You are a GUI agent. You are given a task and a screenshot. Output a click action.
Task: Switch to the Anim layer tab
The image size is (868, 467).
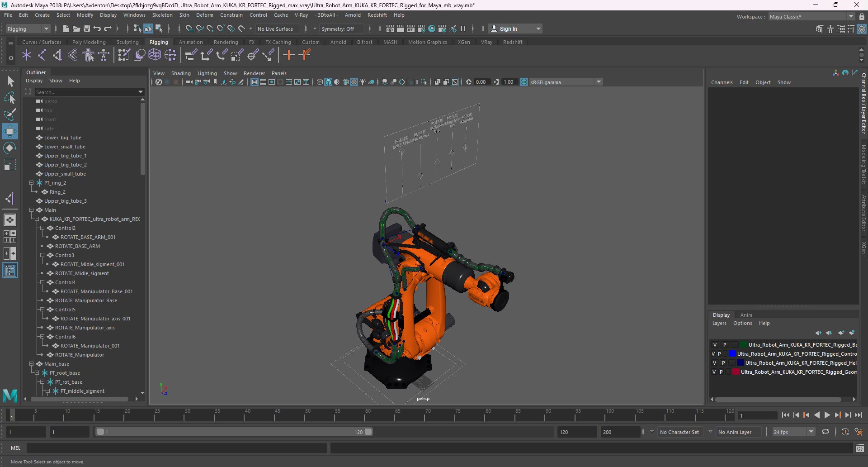[746, 315]
